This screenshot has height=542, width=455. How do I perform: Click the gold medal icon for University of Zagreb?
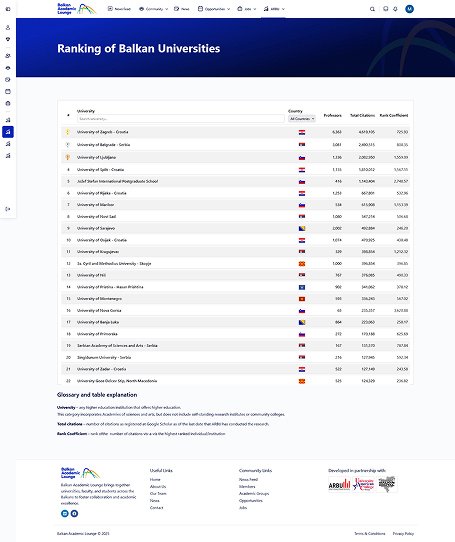68,132
